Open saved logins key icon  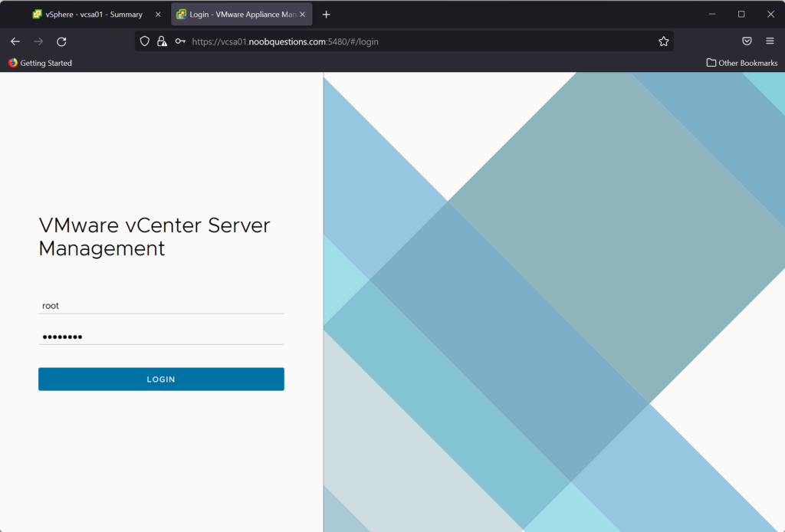pyautogui.click(x=180, y=41)
